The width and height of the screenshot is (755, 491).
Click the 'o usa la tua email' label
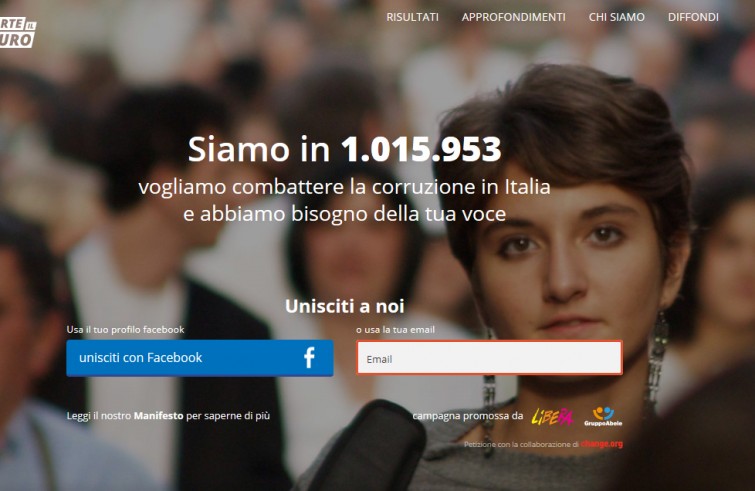click(395, 330)
